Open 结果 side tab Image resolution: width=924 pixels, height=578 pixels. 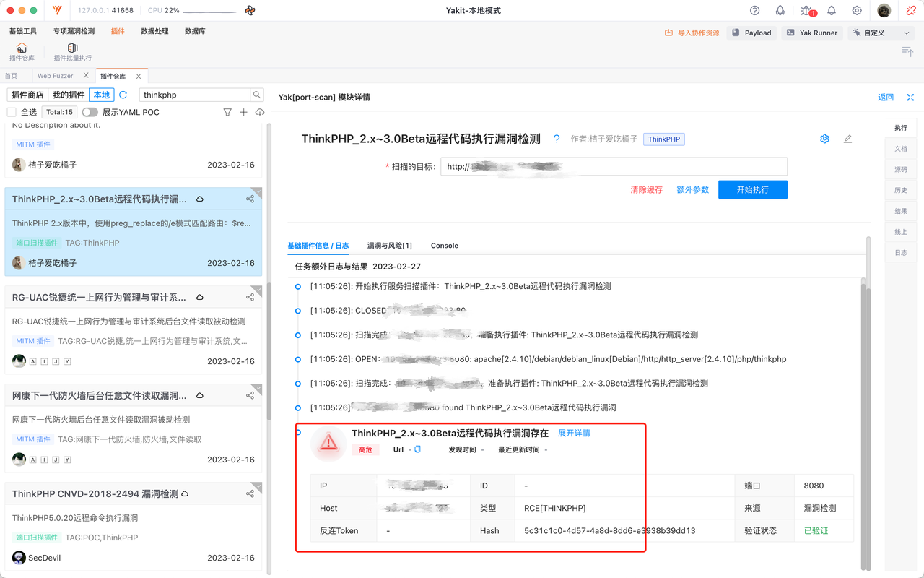(x=901, y=211)
